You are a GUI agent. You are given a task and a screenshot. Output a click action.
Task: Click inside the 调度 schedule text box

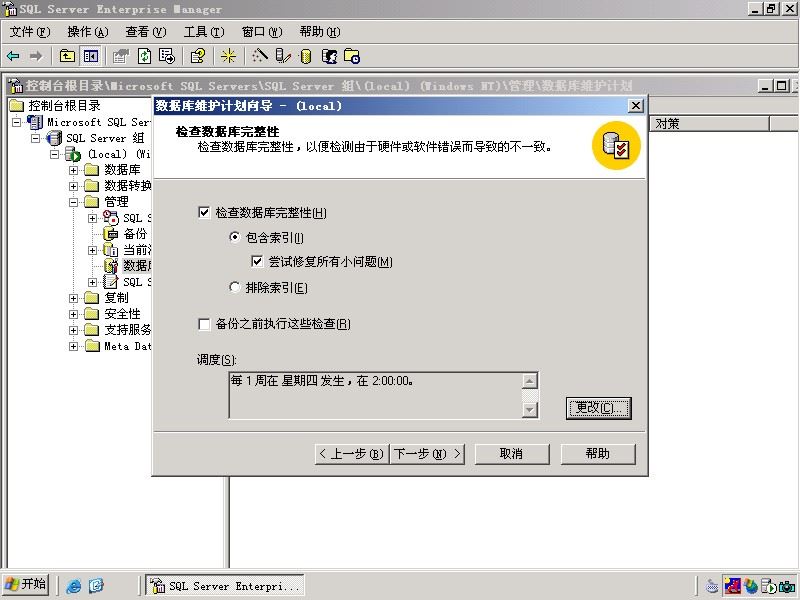[376, 395]
